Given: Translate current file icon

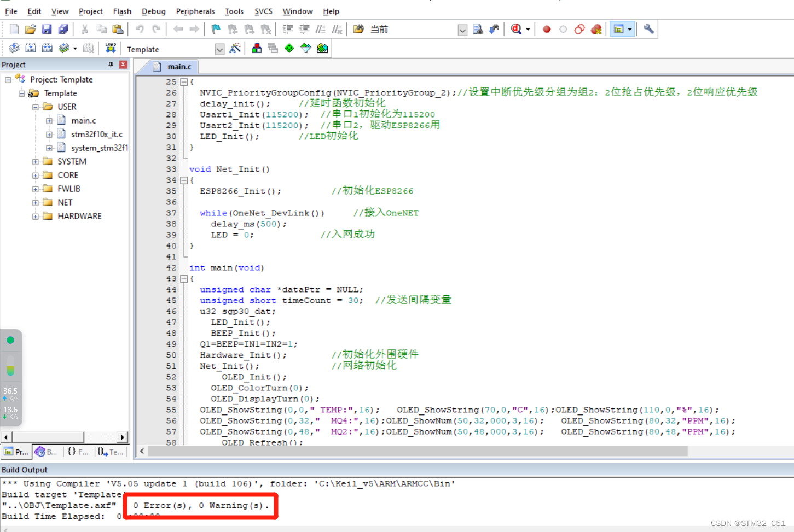Looking at the screenshot, I should click(14, 48).
